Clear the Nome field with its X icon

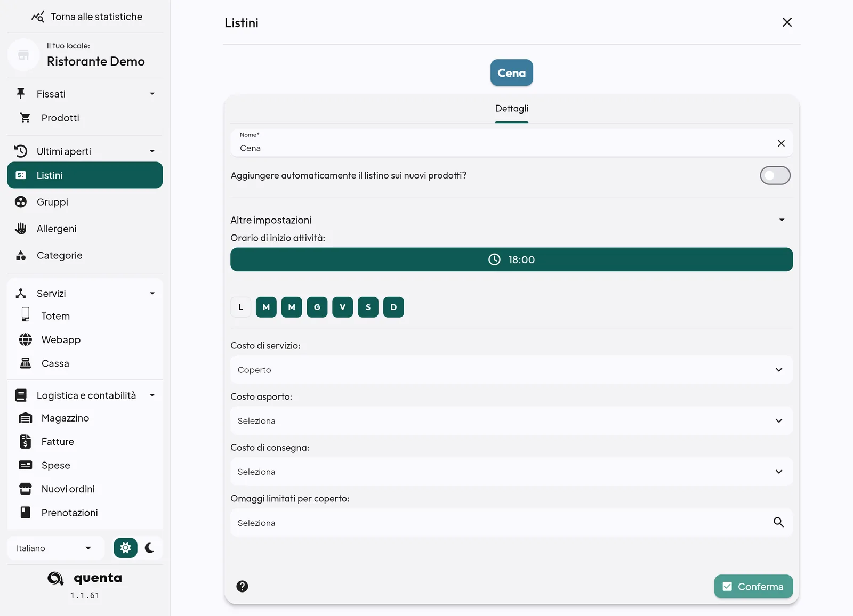point(781,143)
